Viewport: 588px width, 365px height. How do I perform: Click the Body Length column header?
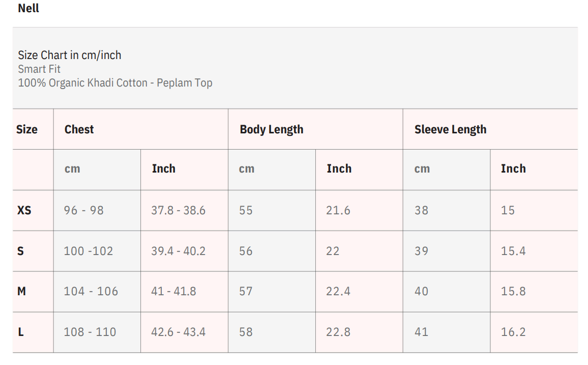[271, 129]
